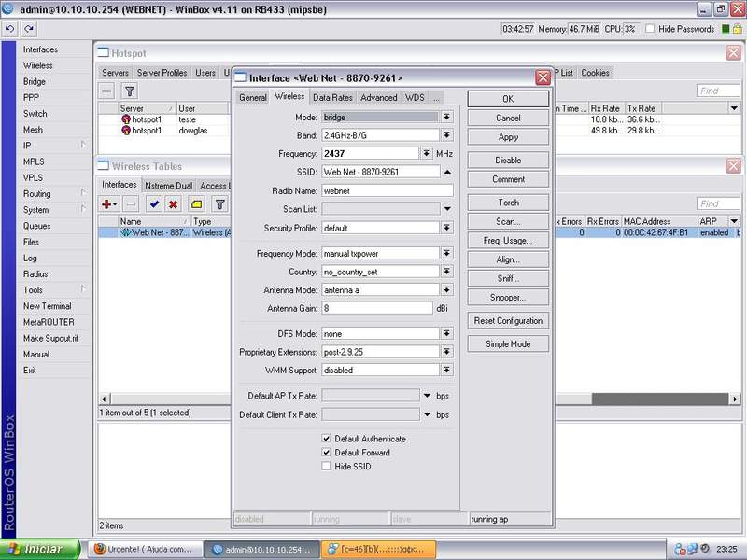Click the Hotspot filter funnel icon
This screenshot has height=560, width=747.
(130, 91)
